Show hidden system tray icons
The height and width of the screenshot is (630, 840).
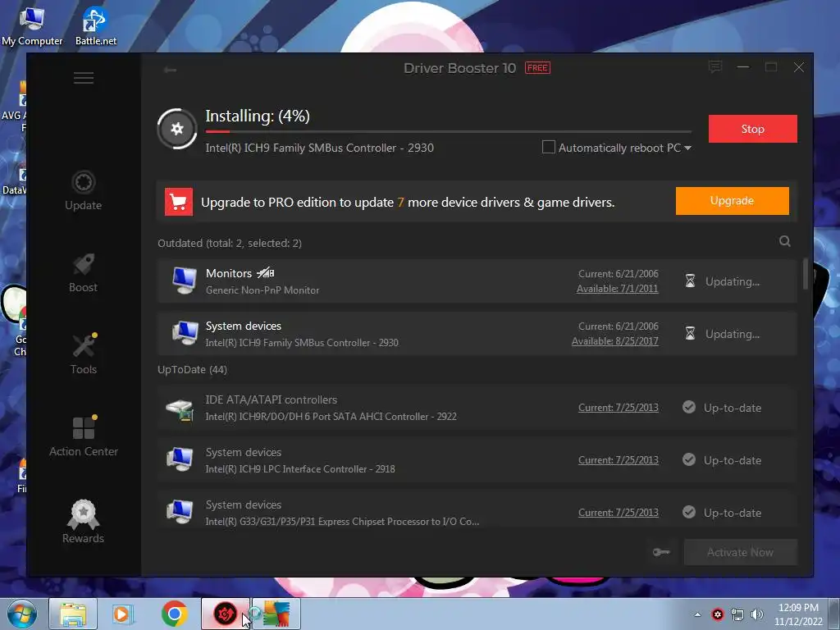[697, 614]
